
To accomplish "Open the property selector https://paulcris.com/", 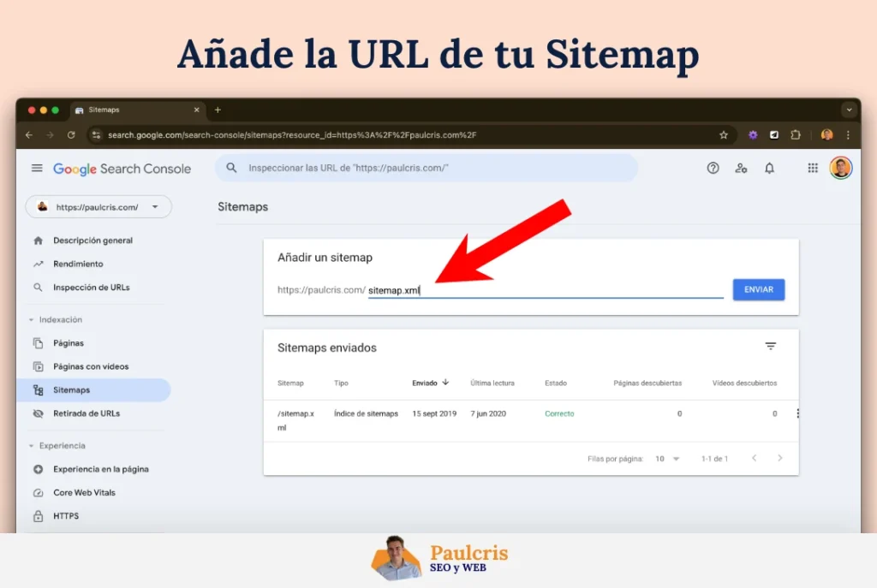I will click(98, 207).
